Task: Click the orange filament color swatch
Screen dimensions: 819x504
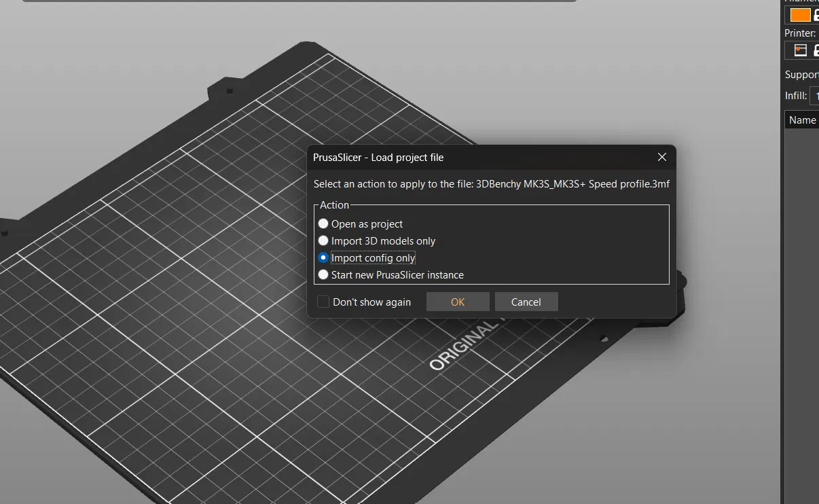Action: pos(801,15)
